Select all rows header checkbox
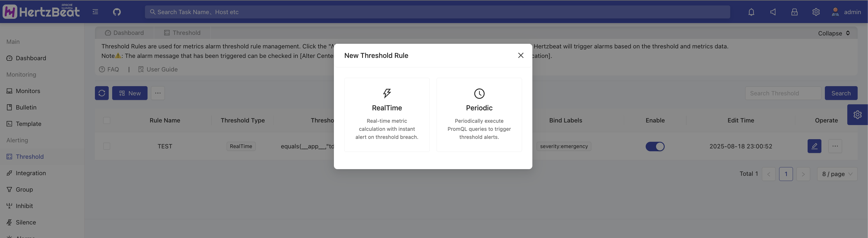This screenshot has height=238, width=868. click(107, 120)
